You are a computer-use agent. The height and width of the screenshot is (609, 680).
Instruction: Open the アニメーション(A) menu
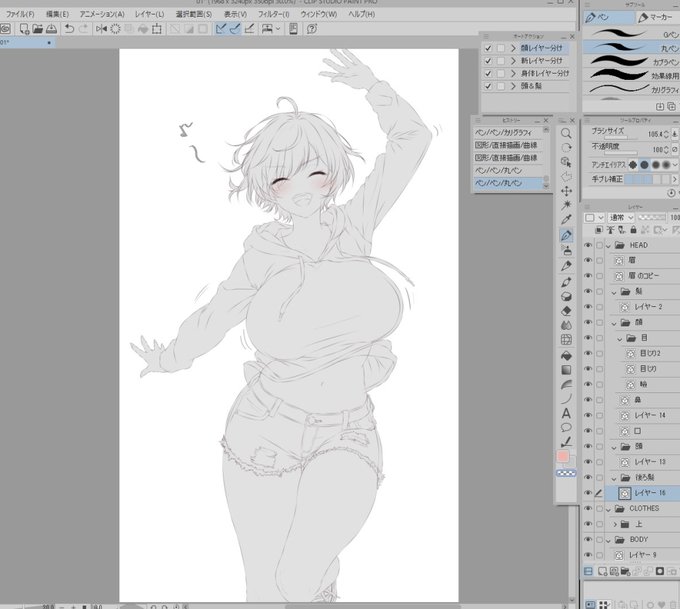102,14
